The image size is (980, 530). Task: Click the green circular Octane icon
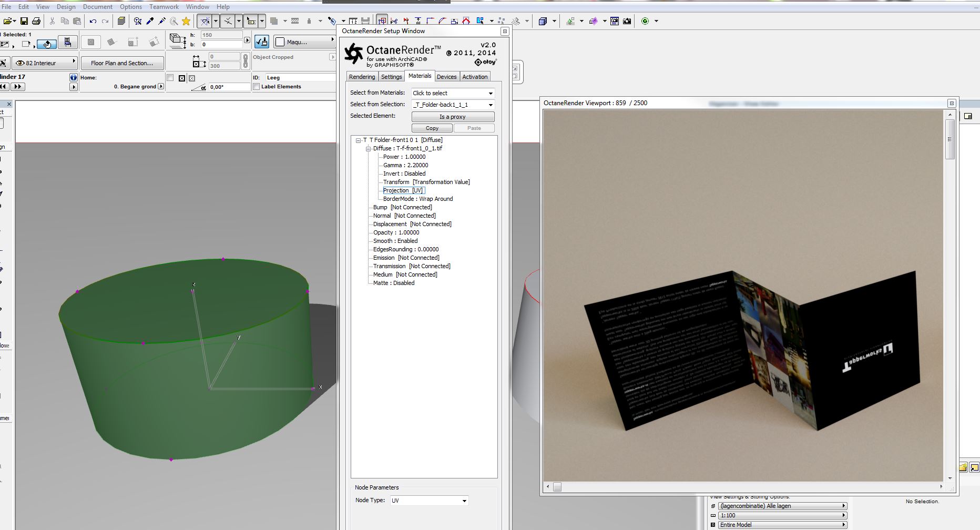pyautogui.click(x=645, y=21)
